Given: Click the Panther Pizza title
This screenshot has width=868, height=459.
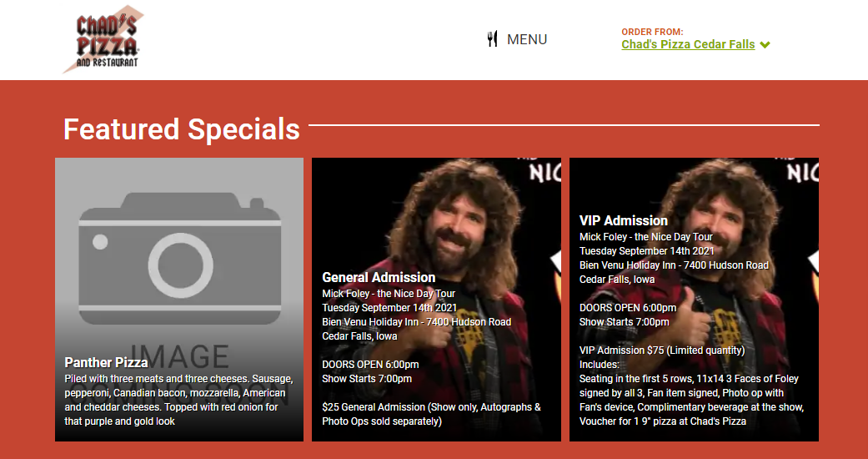Looking at the screenshot, I should 106,362.
